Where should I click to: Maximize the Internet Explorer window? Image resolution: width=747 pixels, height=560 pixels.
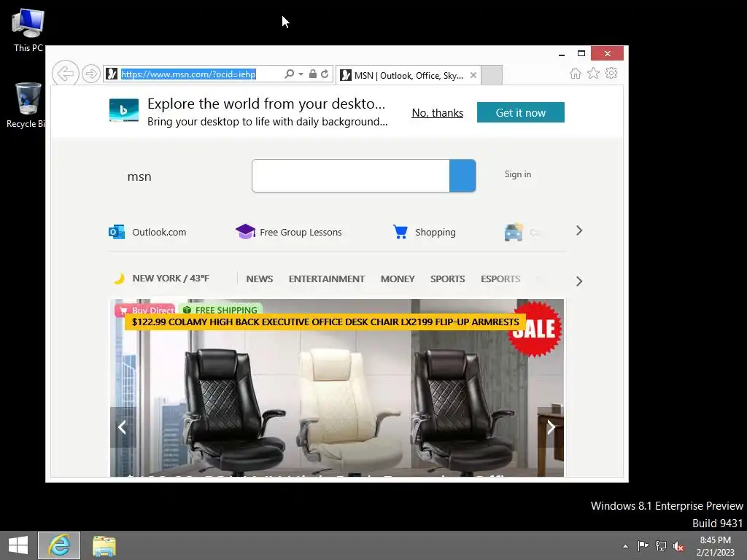pyautogui.click(x=581, y=53)
